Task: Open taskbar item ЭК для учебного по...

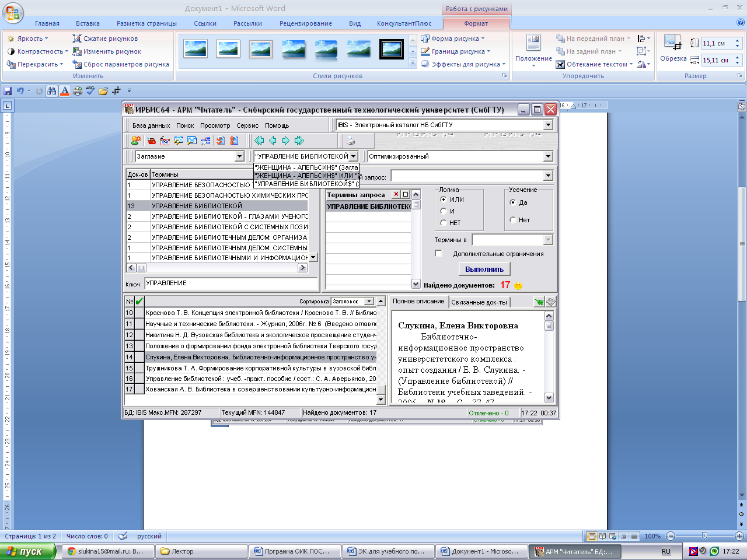Action: [388, 551]
